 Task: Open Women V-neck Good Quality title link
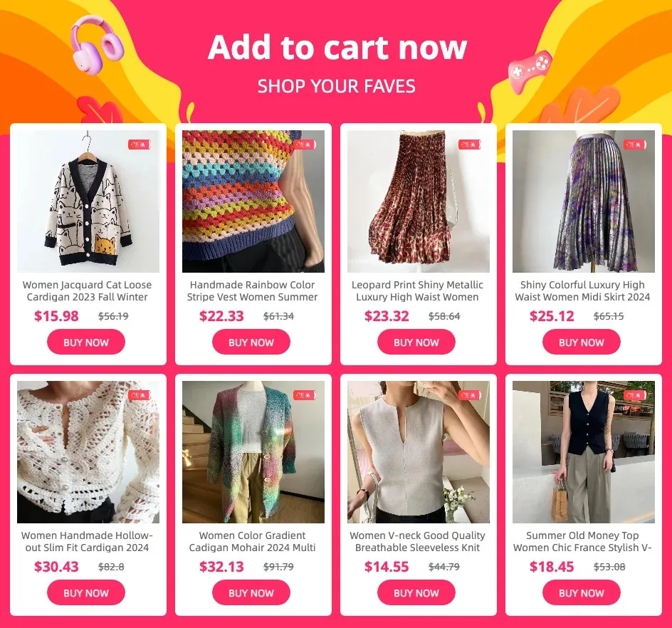[417, 541]
